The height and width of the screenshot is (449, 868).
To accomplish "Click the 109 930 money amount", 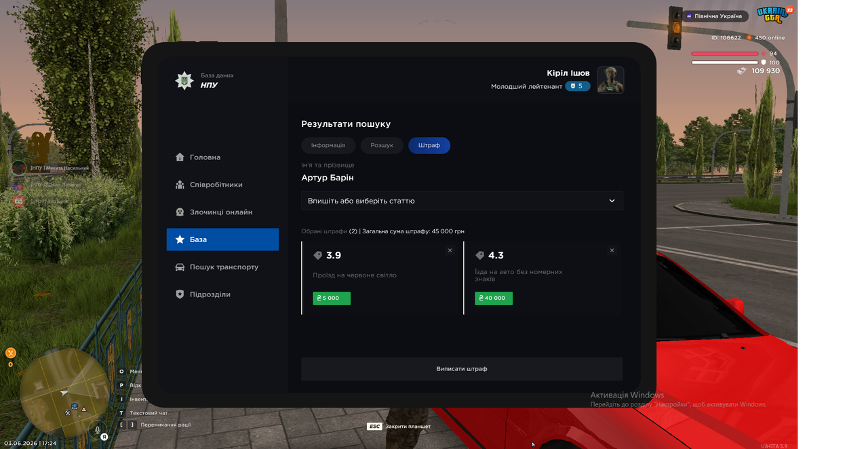I will (766, 71).
